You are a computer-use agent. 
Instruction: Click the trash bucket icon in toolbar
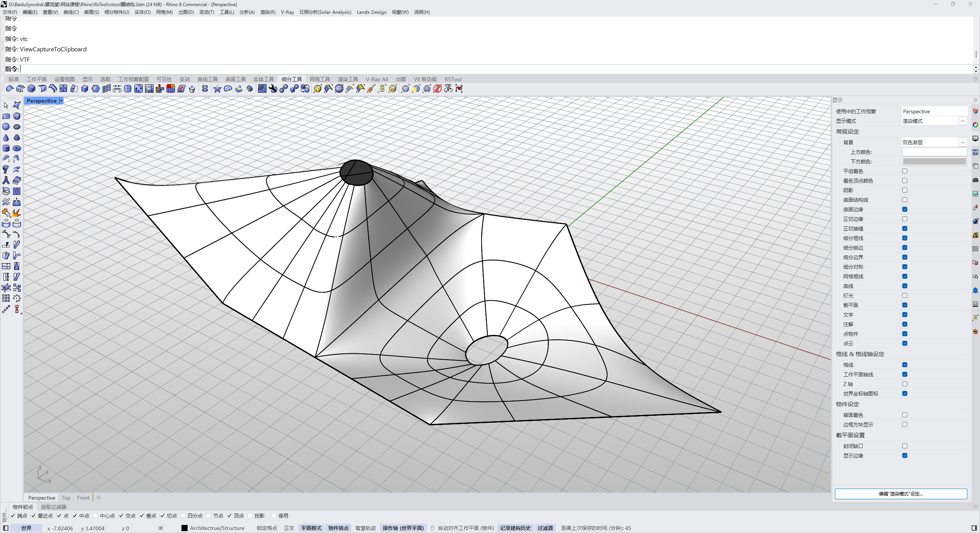click(192, 89)
